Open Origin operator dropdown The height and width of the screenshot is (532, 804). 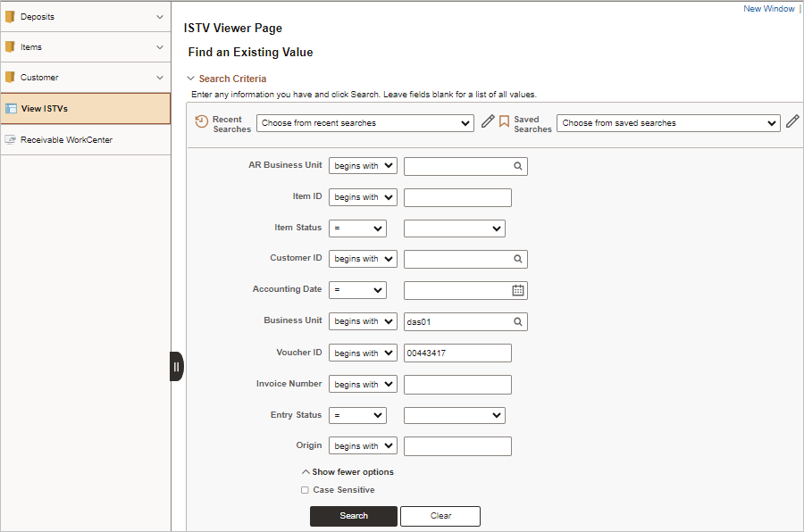point(363,446)
